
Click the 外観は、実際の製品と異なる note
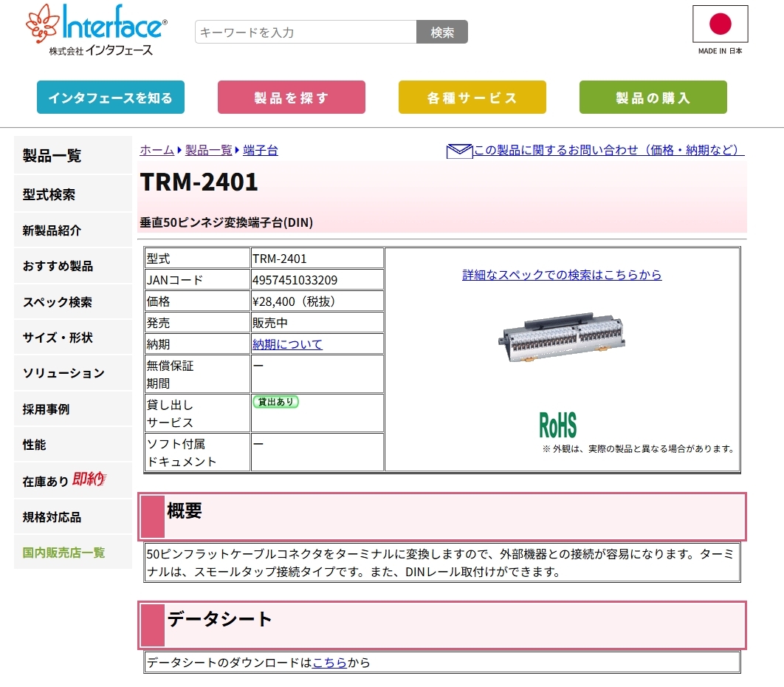(639, 449)
